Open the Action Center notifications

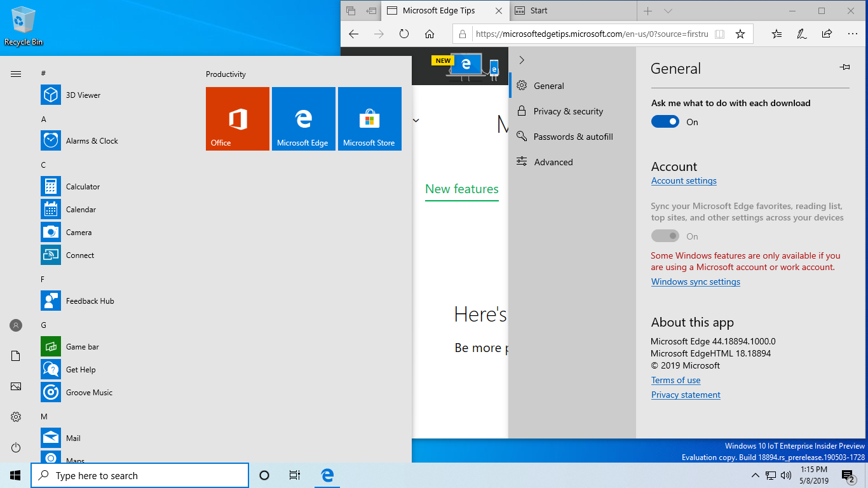(x=848, y=475)
